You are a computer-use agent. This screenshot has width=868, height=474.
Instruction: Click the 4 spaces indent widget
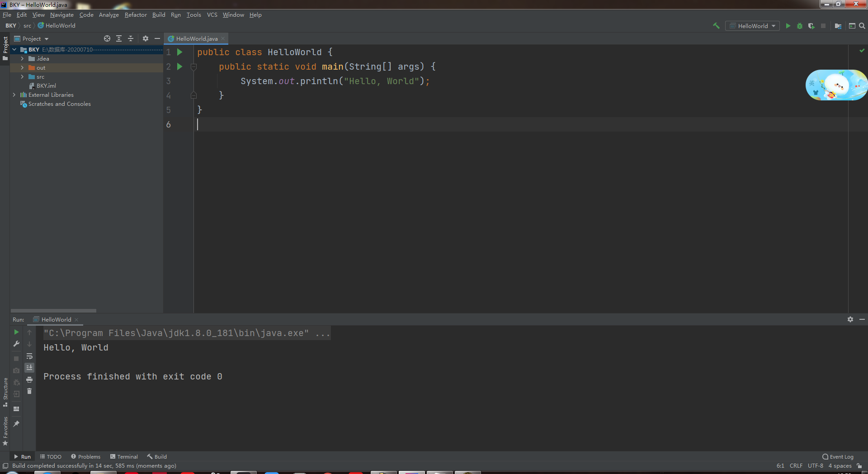(840, 466)
